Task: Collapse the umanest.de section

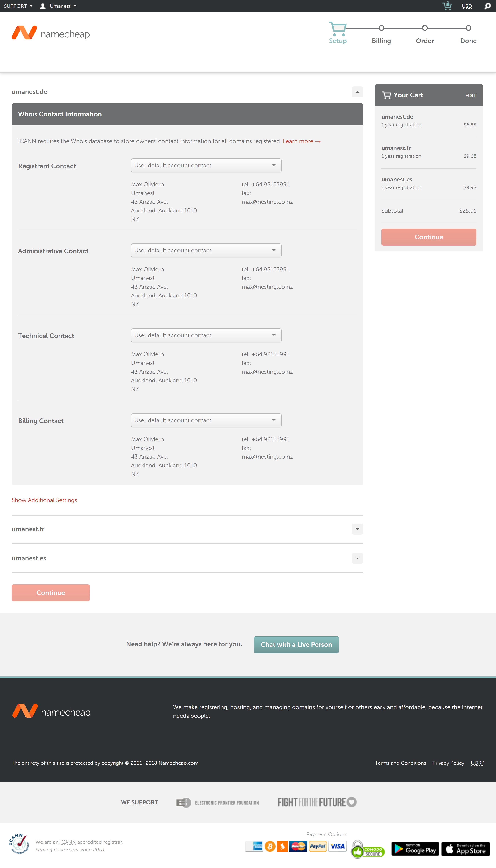Action: (x=357, y=92)
